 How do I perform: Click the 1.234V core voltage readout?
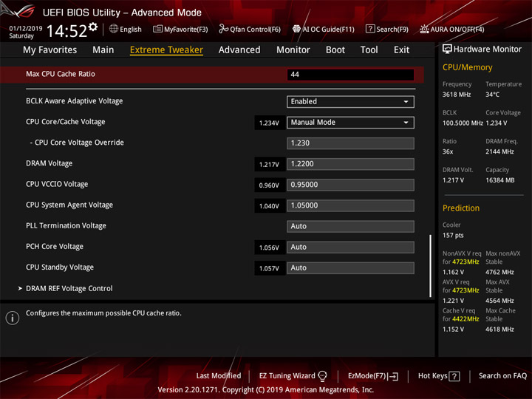coord(269,123)
